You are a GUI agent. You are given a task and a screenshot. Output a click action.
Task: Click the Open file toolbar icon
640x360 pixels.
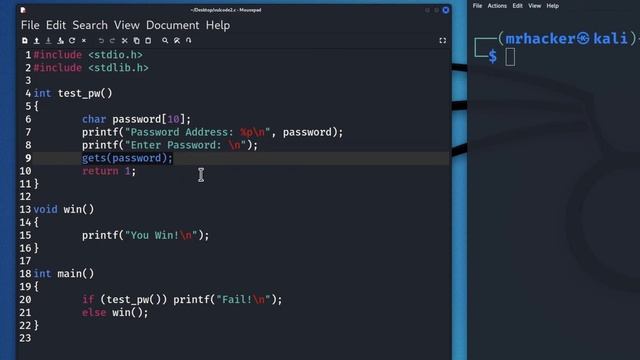point(37,41)
